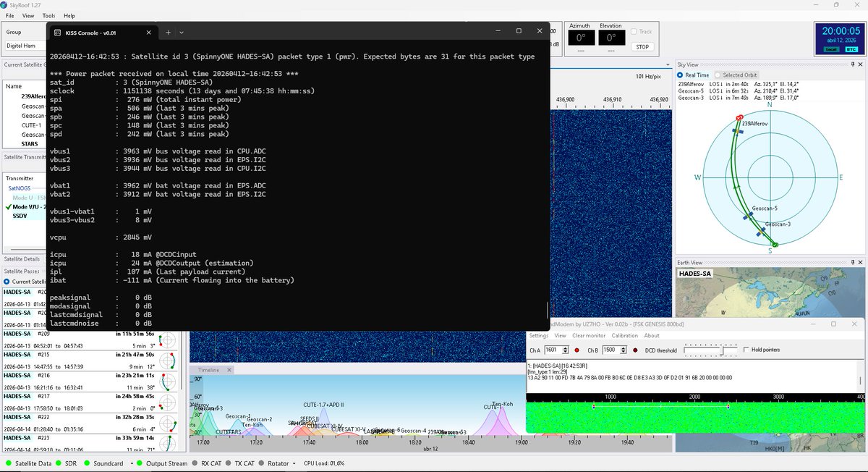Open the Help menu in SkyRoof
868x472 pixels.
point(69,15)
